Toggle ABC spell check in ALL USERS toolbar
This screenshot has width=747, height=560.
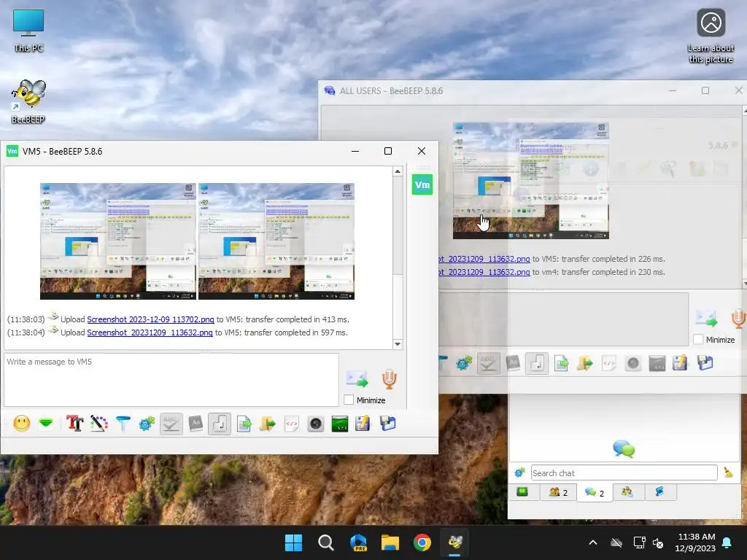click(488, 363)
